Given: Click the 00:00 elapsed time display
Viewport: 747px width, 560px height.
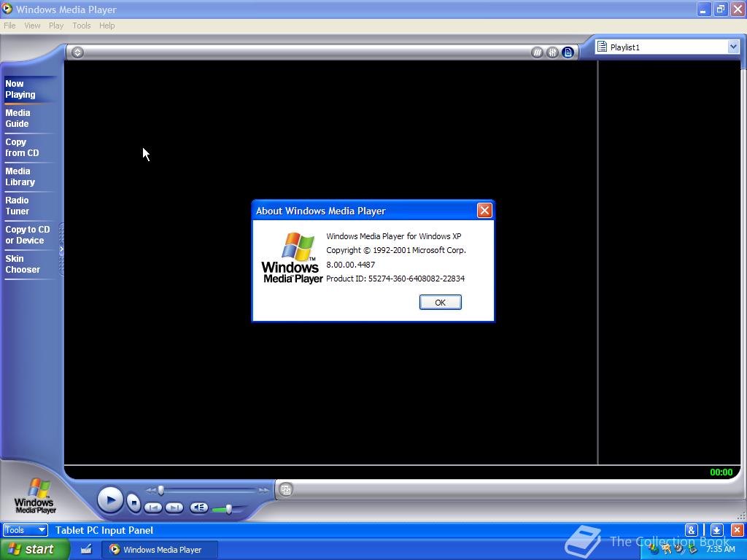Looking at the screenshot, I should coord(721,472).
